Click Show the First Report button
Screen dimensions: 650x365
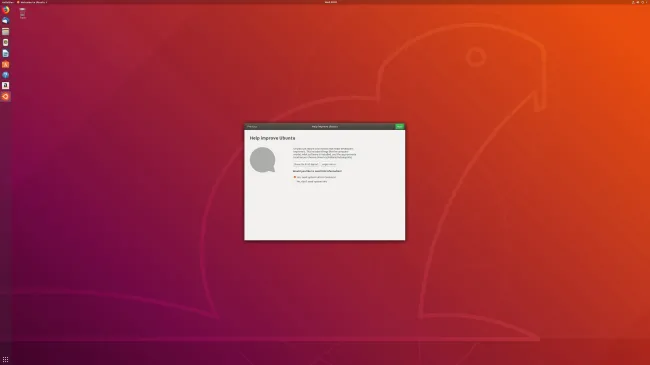306,164
